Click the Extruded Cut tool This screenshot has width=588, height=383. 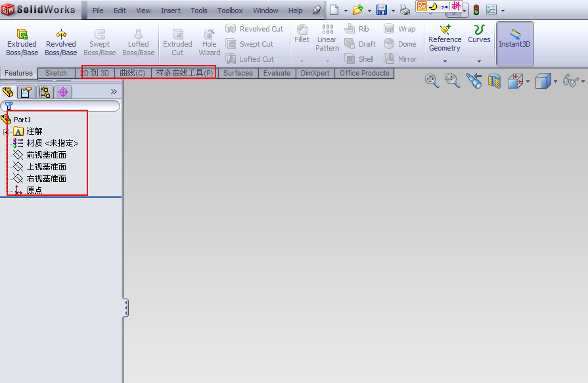(177, 43)
